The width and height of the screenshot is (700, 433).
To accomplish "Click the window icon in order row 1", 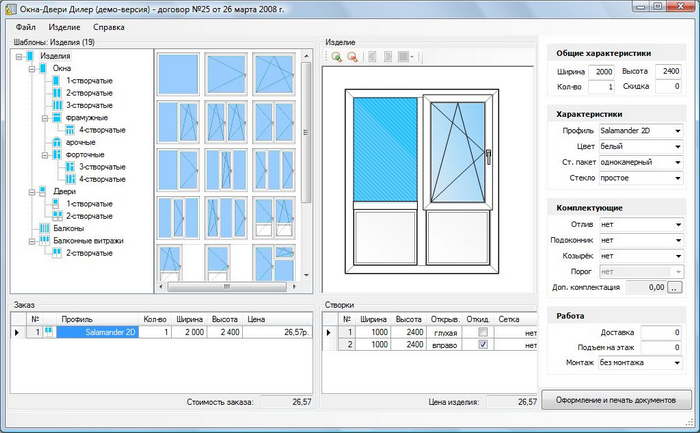I will pos(47,331).
